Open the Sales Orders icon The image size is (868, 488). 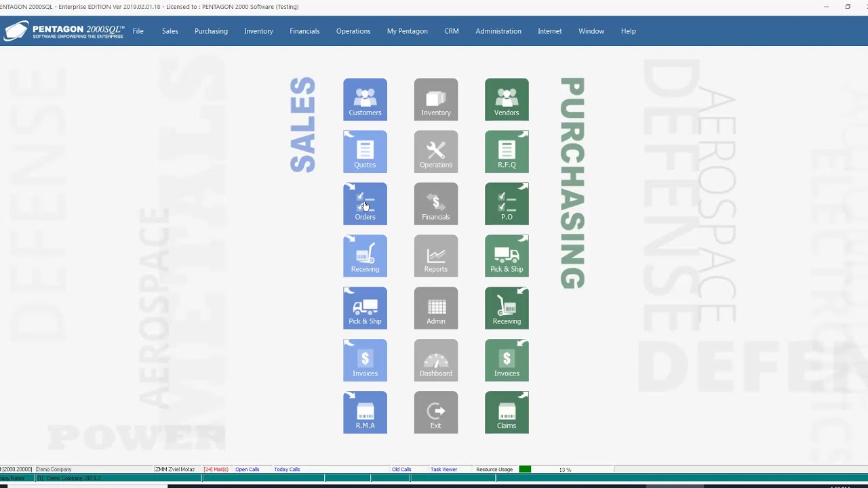(365, 204)
